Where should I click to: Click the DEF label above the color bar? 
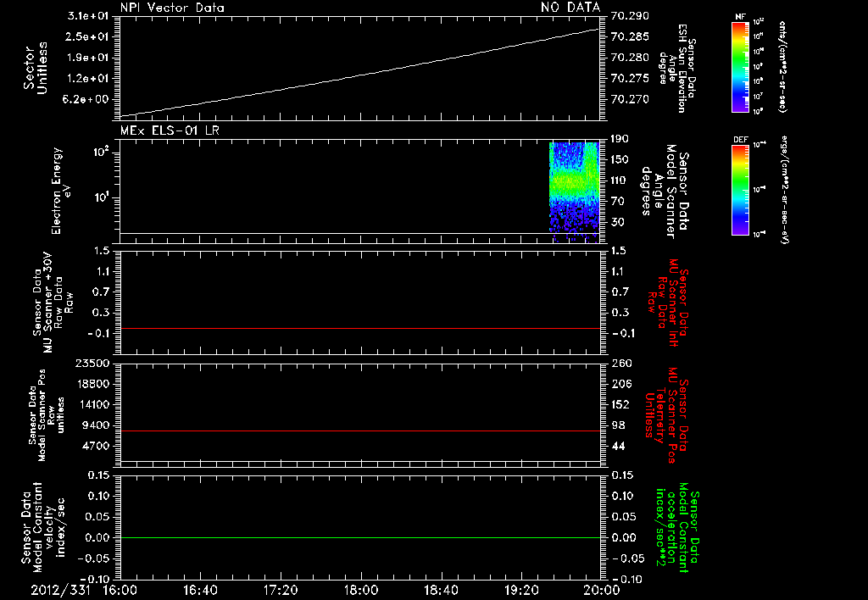click(x=741, y=140)
